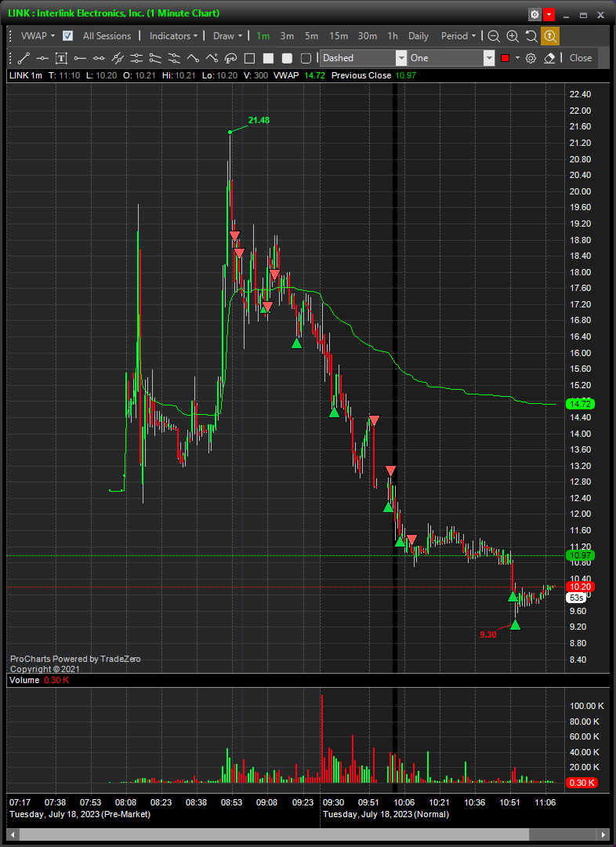Click the green 10.97 previous close tag
The width and height of the screenshot is (616, 847).
click(x=580, y=555)
